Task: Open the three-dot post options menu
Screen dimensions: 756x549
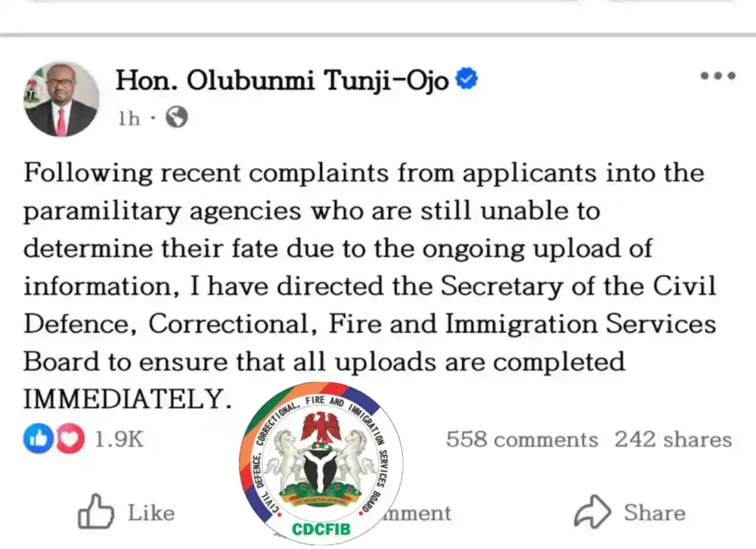Action: tap(718, 76)
